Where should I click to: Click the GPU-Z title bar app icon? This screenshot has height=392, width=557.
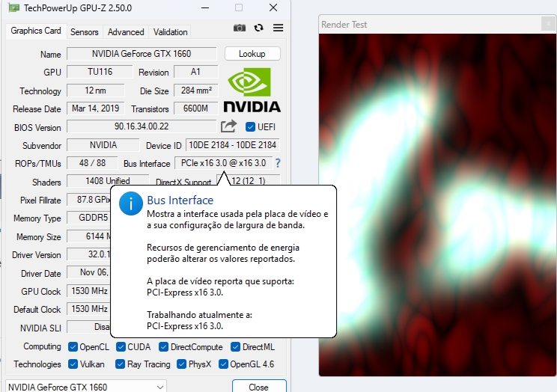point(13,7)
